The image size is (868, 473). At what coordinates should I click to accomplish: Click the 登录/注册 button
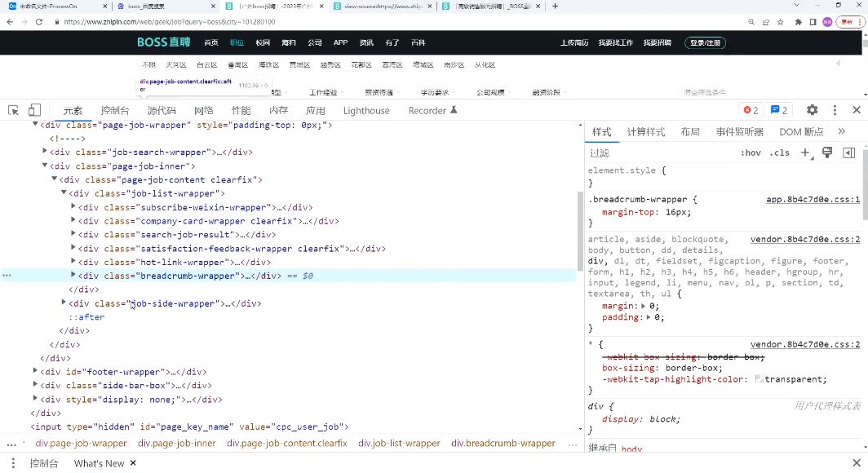tap(704, 42)
